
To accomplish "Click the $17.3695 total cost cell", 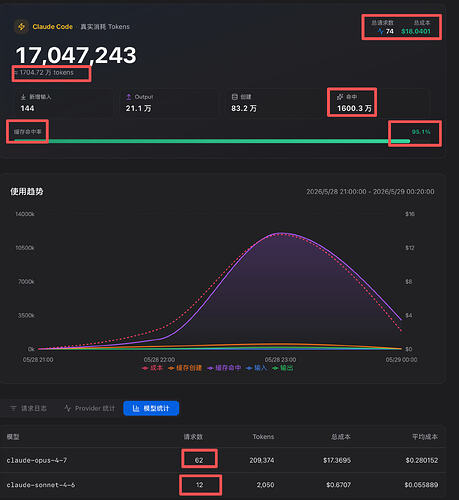I will [x=337, y=460].
